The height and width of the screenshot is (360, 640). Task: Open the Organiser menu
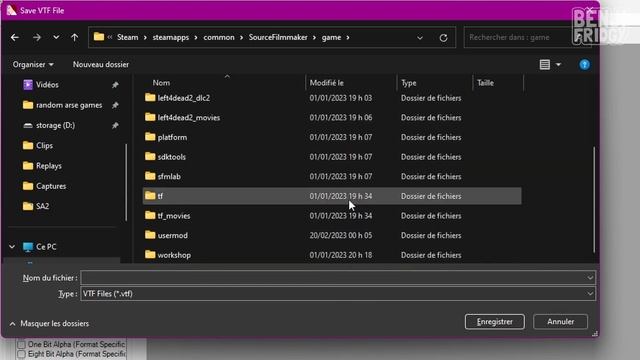click(x=33, y=64)
